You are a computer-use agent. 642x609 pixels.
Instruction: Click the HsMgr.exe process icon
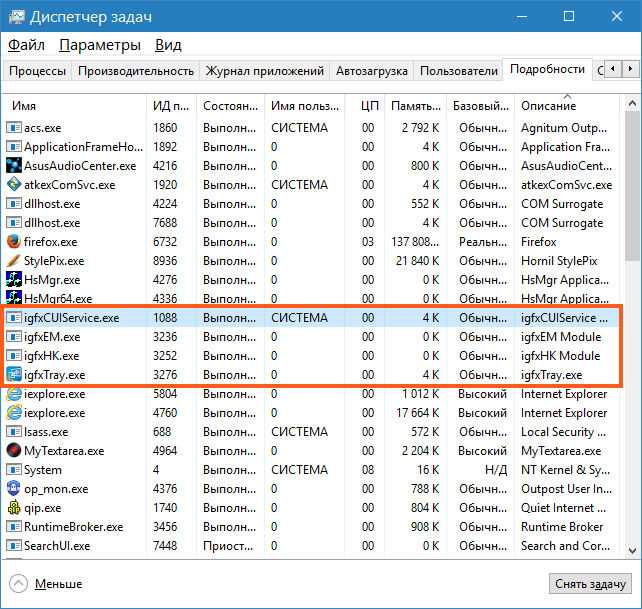14,279
